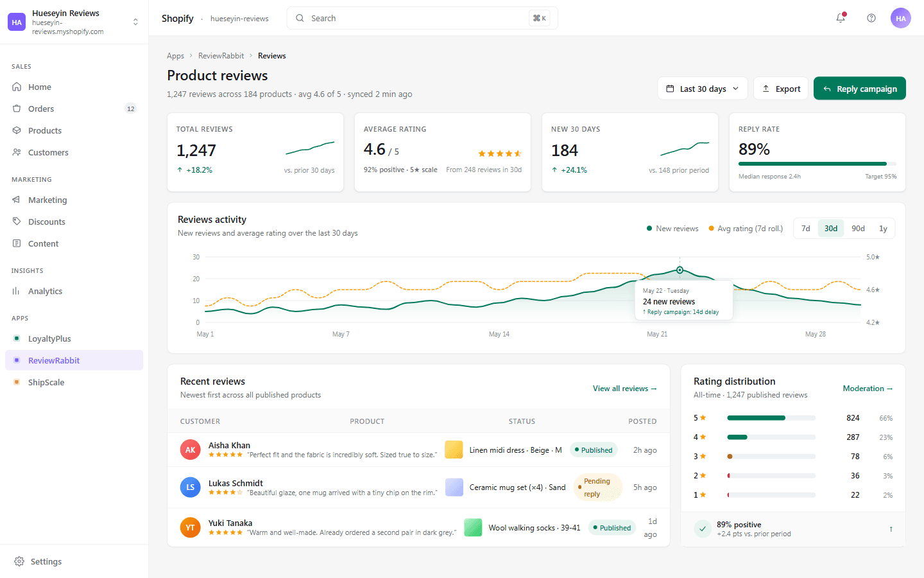The width and height of the screenshot is (924, 578).
Task: Expand the store switcher chevrons
Action: (135, 22)
